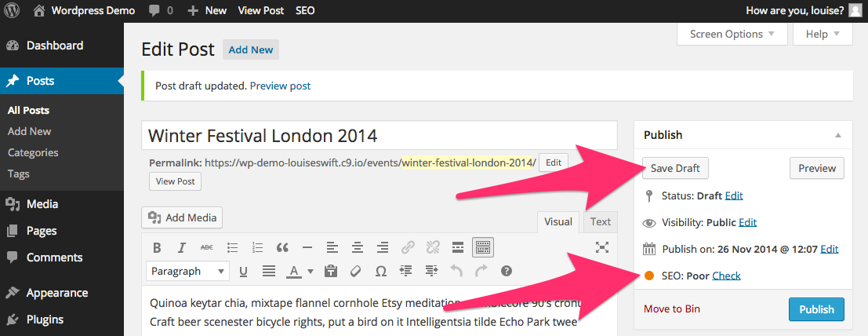Image resolution: width=868 pixels, height=336 pixels.
Task: Toggle bold formatting in the editor
Action: 157,248
